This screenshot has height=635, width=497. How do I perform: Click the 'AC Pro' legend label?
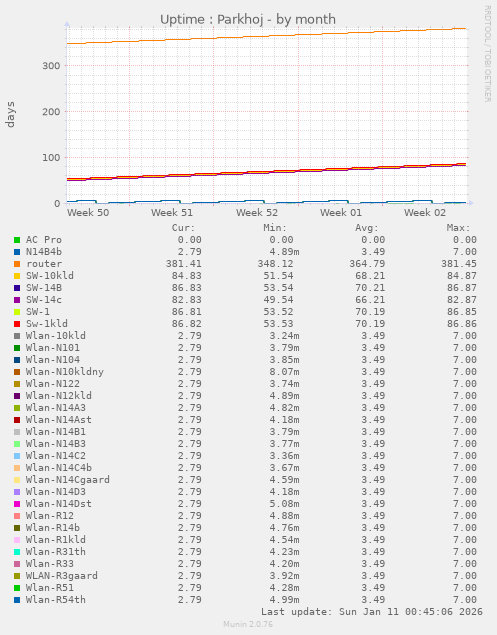point(44,240)
